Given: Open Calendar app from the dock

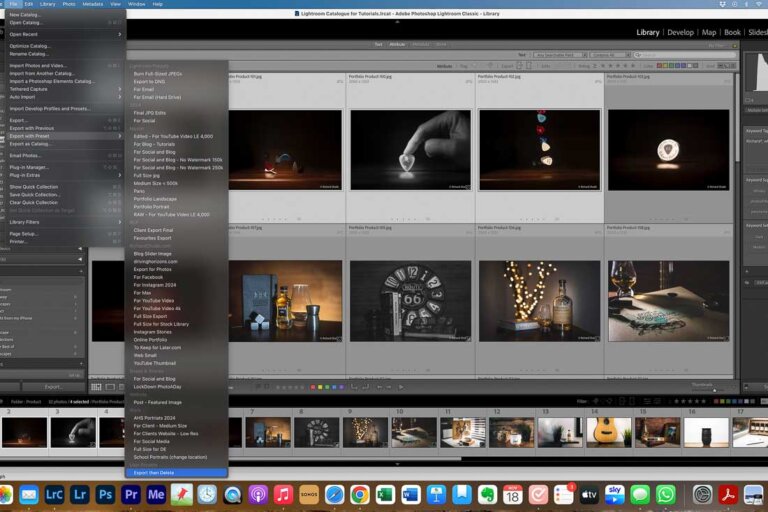Looking at the screenshot, I should point(512,495).
